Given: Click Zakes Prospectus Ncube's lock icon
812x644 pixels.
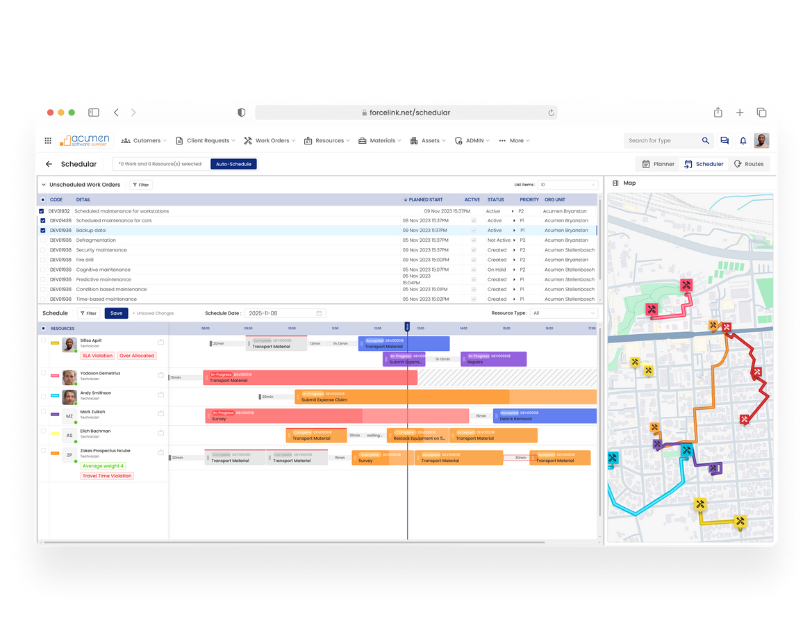Looking at the screenshot, I should point(161,452).
